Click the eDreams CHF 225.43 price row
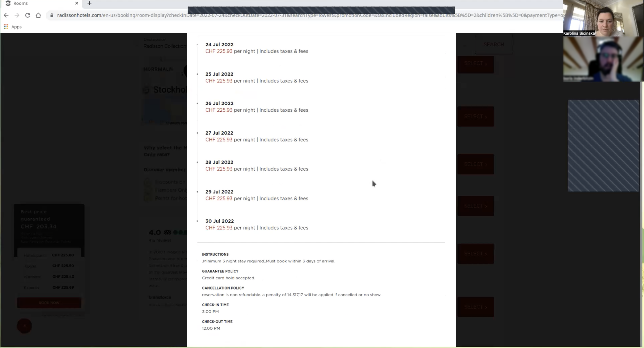644x348 pixels. click(49, 277)
